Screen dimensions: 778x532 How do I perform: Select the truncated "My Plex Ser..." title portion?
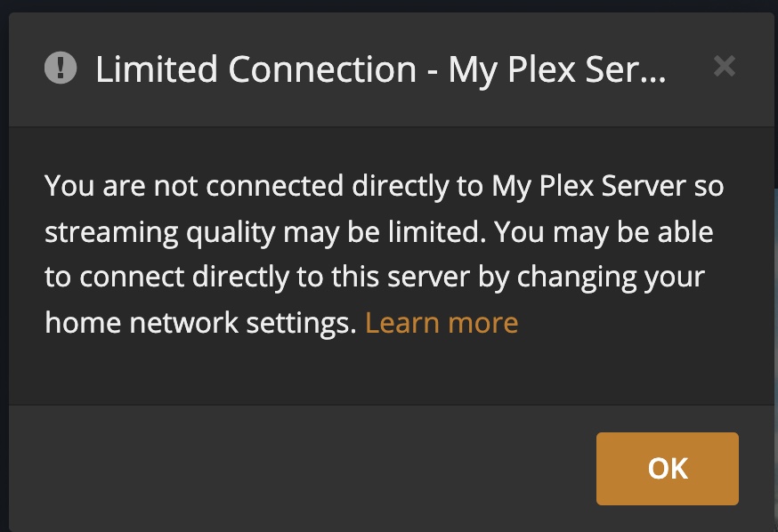pos(556,69)
